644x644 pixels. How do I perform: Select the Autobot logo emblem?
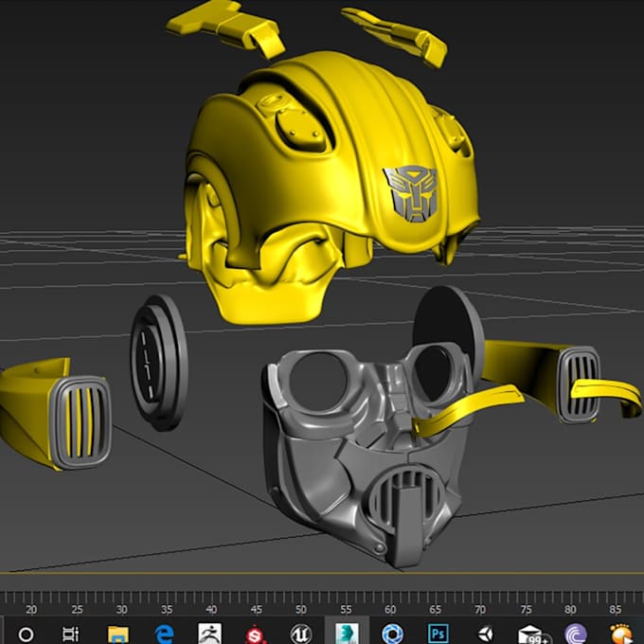(x=411, y=194)
